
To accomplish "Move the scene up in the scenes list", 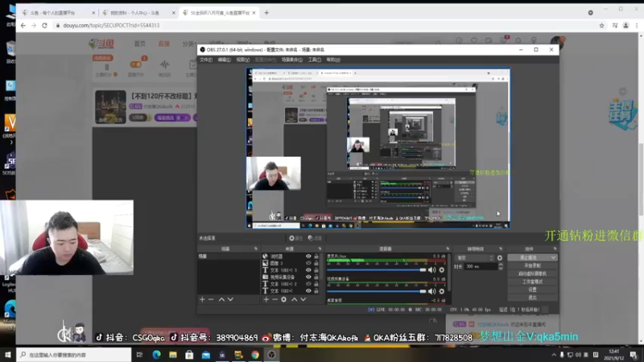I will pos(221,299).
